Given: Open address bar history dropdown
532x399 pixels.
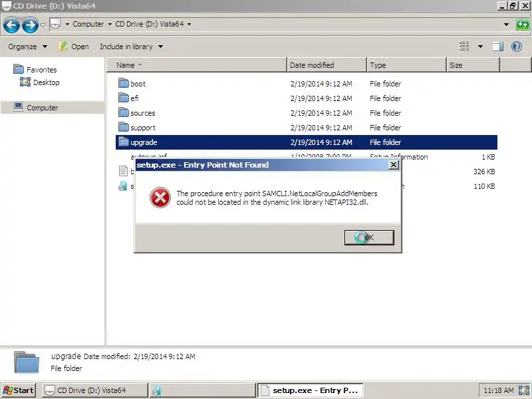Looking at the screenshot, I should pyautogui.click(x=506, y=25).
